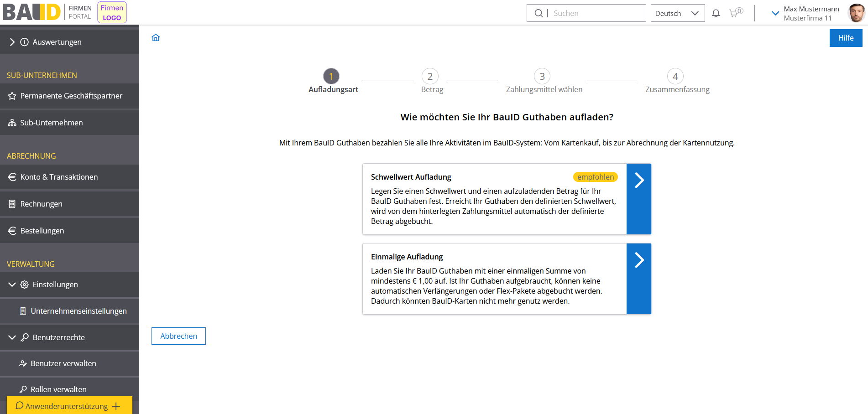Screen dimensions: 868x414
Task: Click the Einmalige Aufladung card title
Action: [x=407, y=257]
